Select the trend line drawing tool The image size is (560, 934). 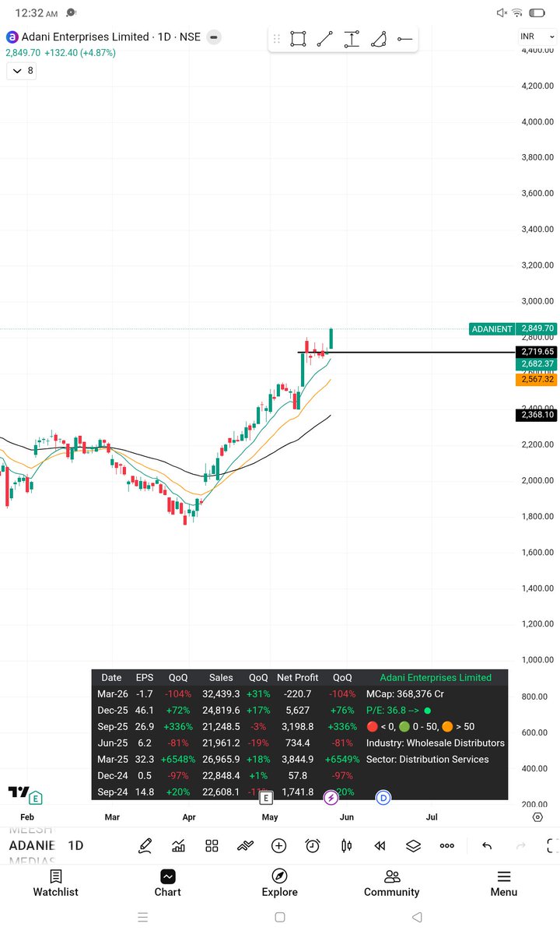click(x=325, y=39)
